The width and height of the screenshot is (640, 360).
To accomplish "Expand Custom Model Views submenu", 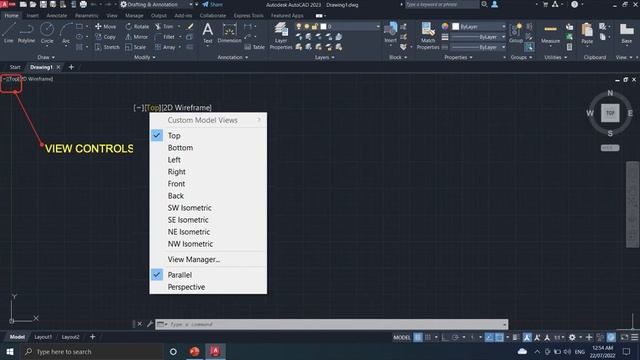I will 208,120.
